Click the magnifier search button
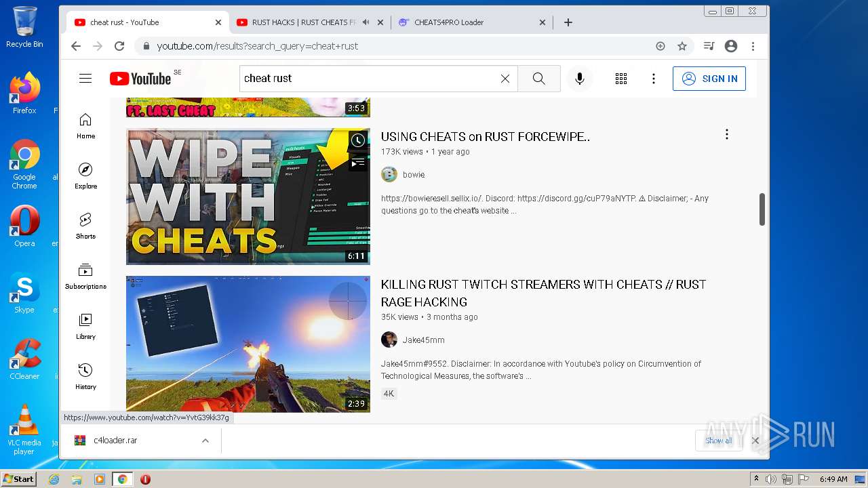Viewport: 868px width, 488px height. pyautogui.click(x=539, y=79)
